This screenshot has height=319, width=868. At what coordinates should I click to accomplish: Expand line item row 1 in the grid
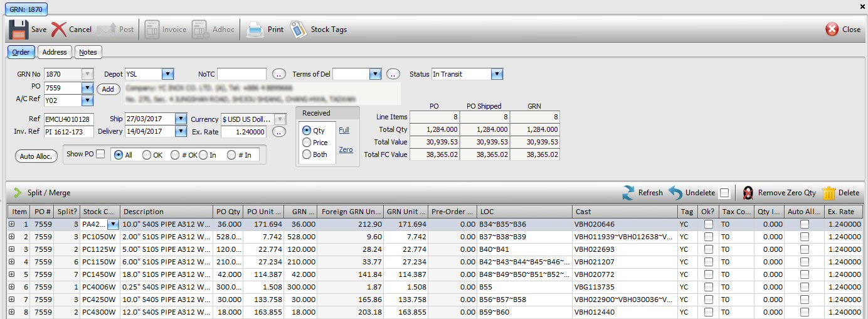[x=12, y=224]
